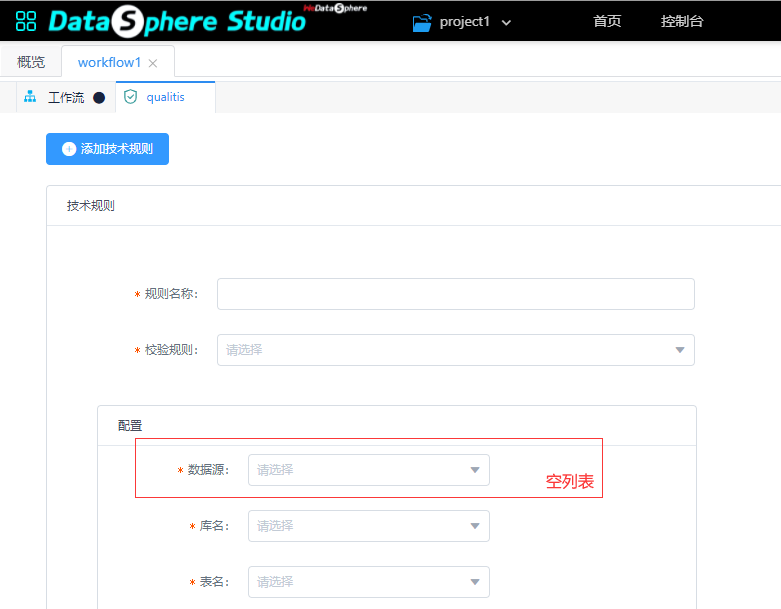This screenshot has height=609, width=781.
Task: Open the 校验规则 select box
Action: coord(456,350)
